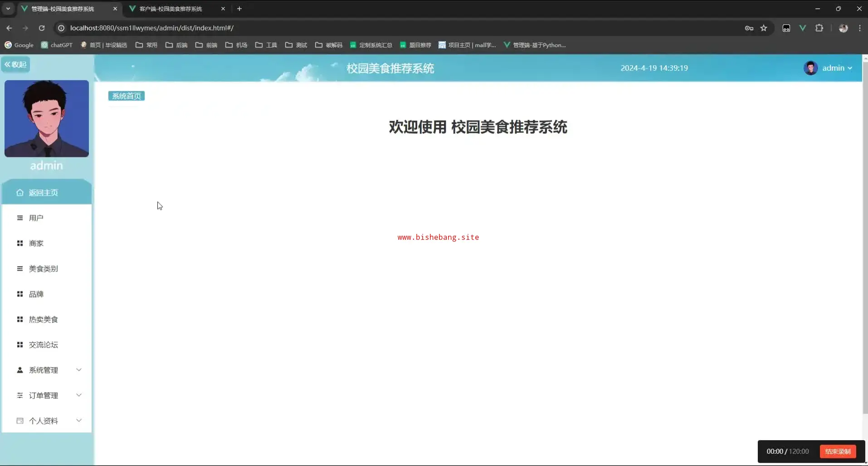Reload the current page
The height and width of the screenshot is (466, 868).
[42, 28]
